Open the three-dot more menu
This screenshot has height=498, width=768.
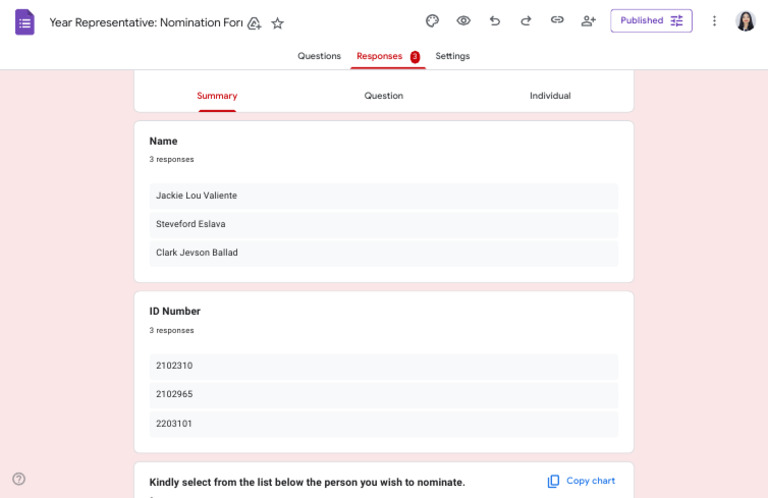coord(714,21)
